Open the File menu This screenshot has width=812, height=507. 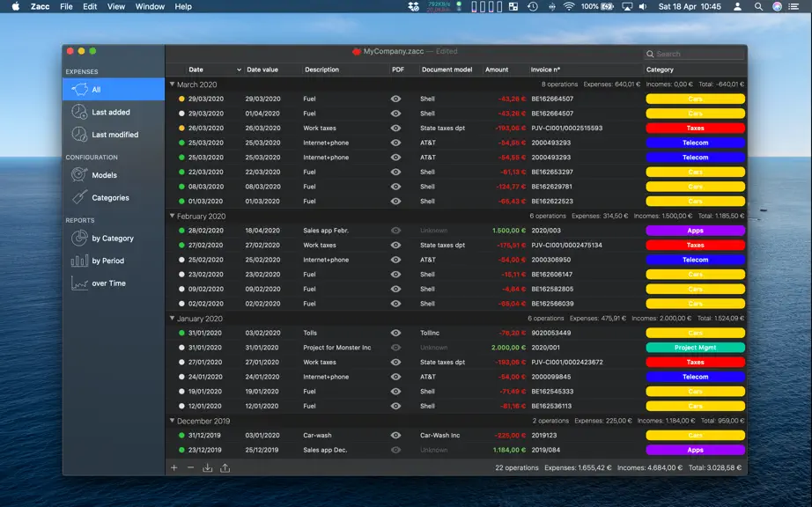66,7
